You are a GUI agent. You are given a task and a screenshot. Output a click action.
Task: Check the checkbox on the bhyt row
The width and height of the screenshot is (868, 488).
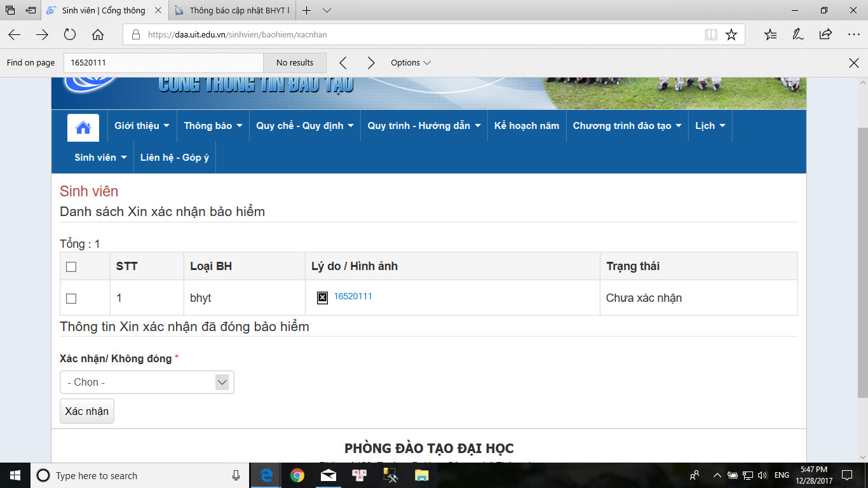[71, 297]
